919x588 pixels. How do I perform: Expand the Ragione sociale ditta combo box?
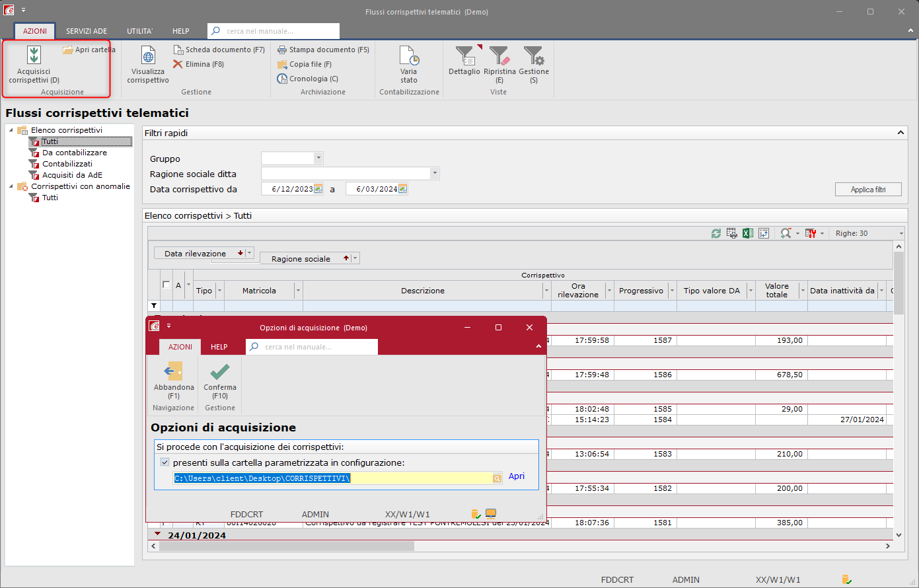[434, 173]
